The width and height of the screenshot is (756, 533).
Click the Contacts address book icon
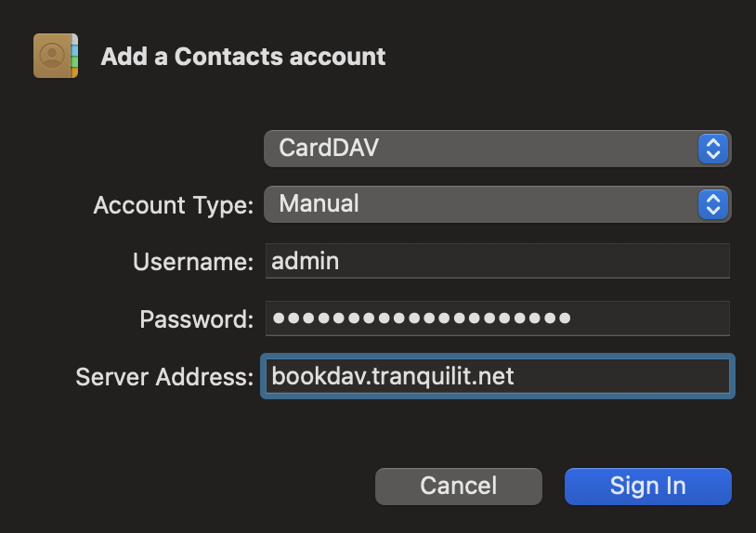point(56,56)
